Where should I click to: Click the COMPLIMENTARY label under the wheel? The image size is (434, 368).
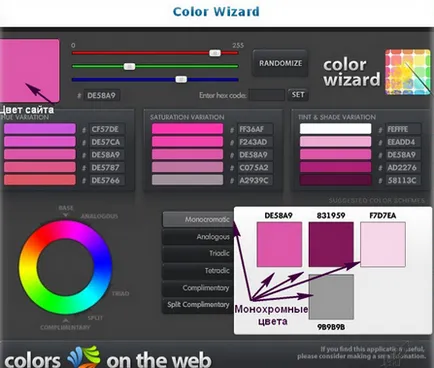(65, 327)
